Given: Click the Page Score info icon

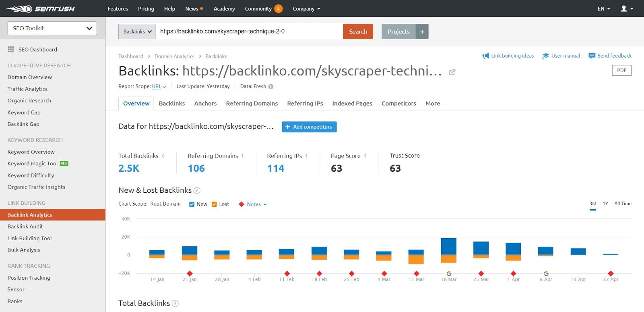Looking at the screenshot, I should coord(365,156).
